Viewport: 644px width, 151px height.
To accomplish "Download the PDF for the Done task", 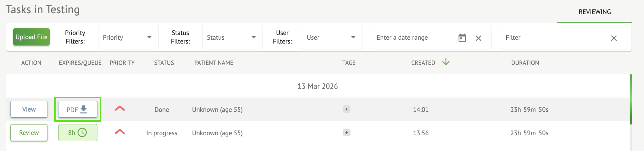I will pyautogui.click(x=77, y=109).
